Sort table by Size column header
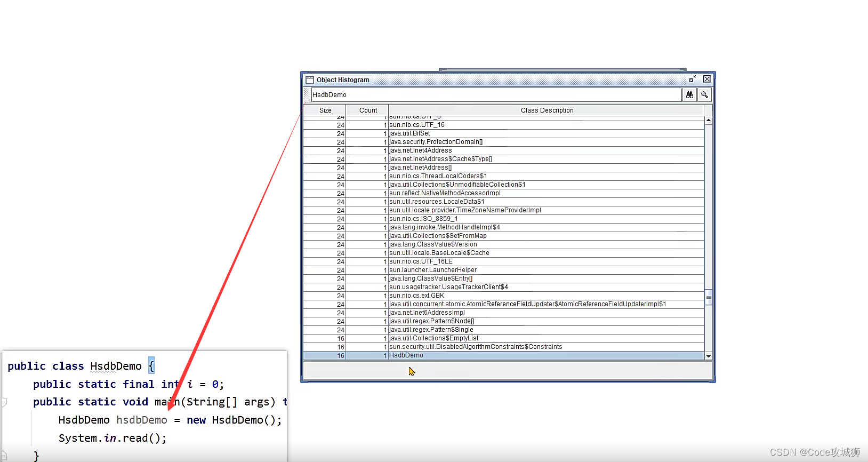 pos(325,110)
